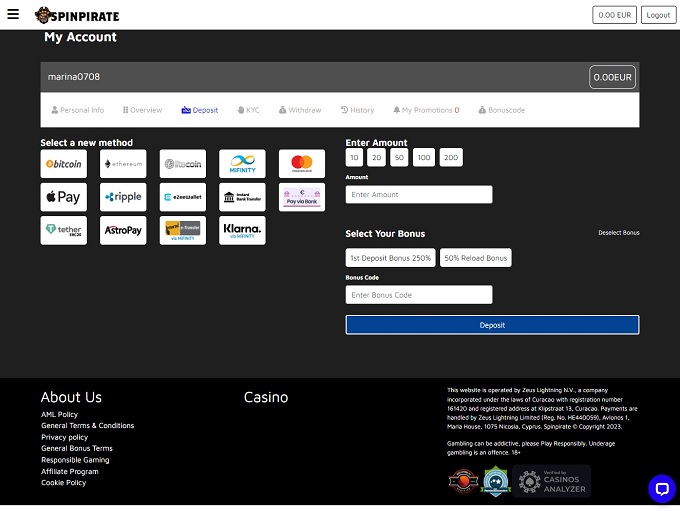Choose Klarna via MiFinity
Image resolution: width=680 pixels, height=511 pixels.
[242, 230]
